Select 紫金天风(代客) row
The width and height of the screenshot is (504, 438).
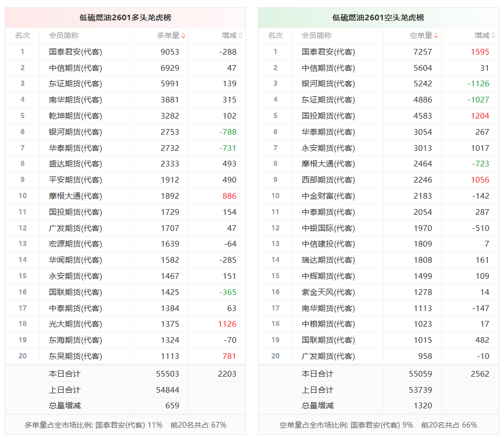[x=378, y=292]
